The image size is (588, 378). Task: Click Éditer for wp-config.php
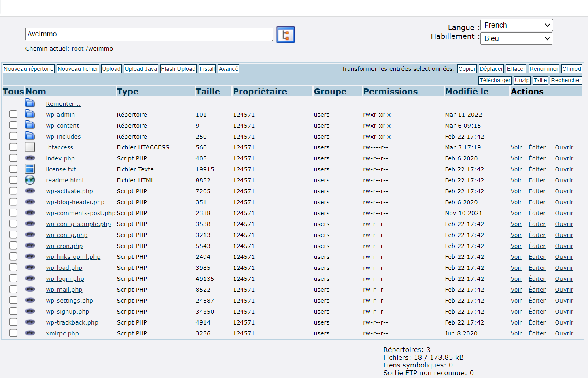point(537,235)
